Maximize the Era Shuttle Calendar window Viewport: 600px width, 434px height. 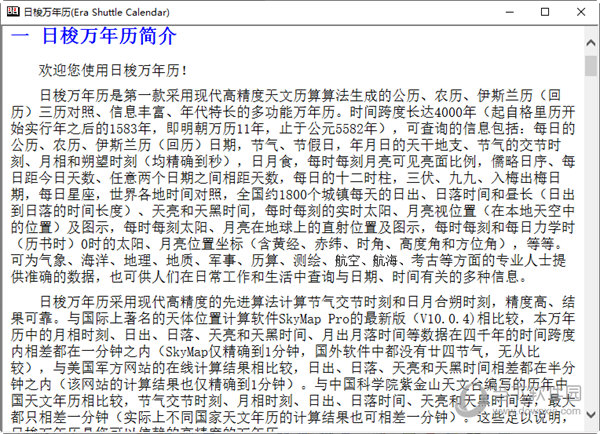click(543, 12)
